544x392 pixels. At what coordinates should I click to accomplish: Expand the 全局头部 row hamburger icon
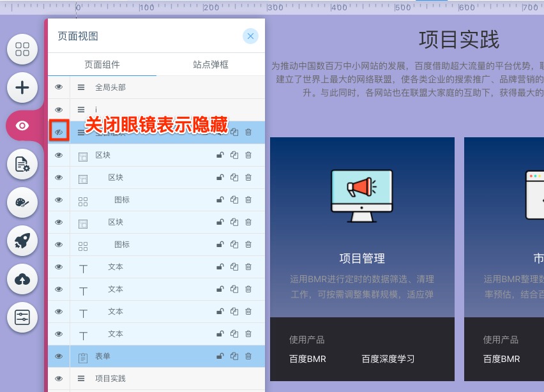pyautogui.click(x=81, y=87)
